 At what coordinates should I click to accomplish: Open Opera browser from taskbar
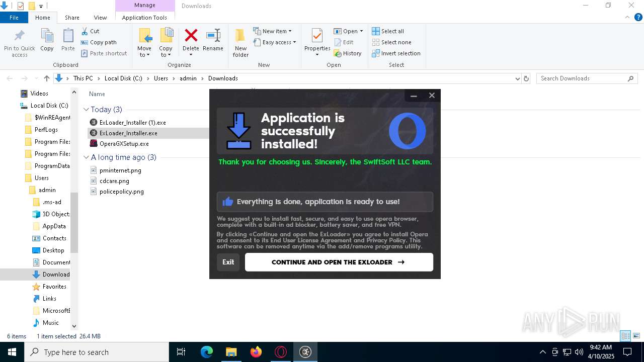(281, 352)
